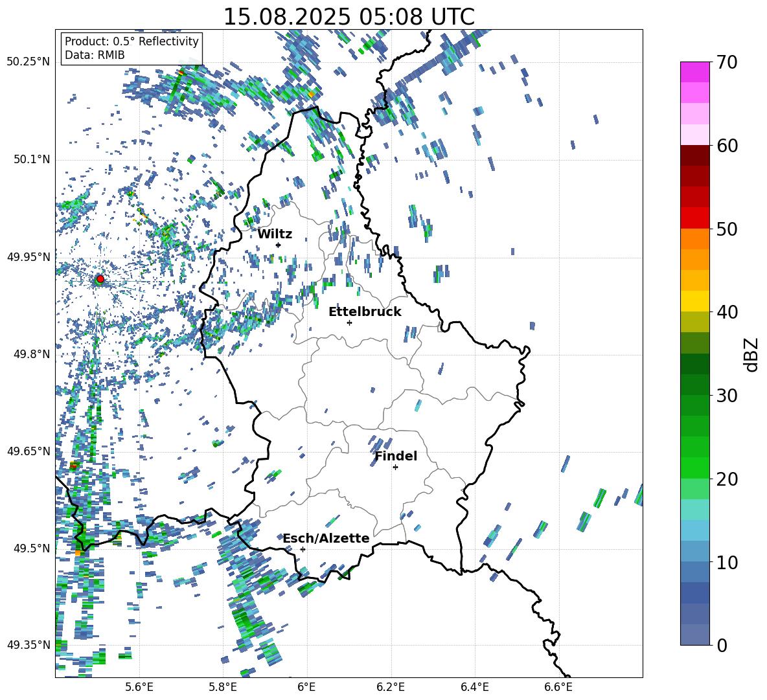Click the Wiltz station cross marker
The image size is (767, 700).
[x=279, y=245]
